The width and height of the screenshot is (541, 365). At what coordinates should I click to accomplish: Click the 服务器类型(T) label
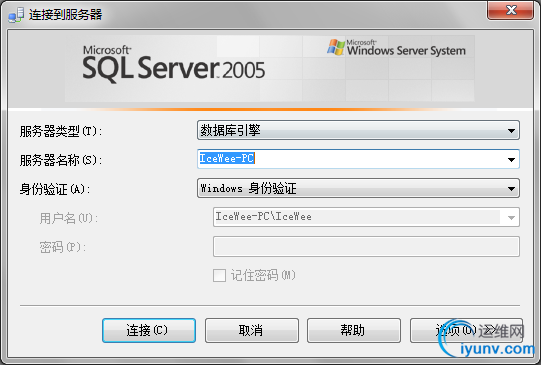pos(61,131)
